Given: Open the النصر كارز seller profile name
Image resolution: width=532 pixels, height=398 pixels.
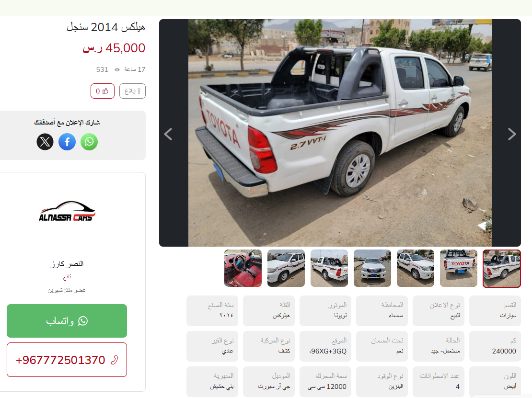Looking at the screenshot, I should (67, 263).
